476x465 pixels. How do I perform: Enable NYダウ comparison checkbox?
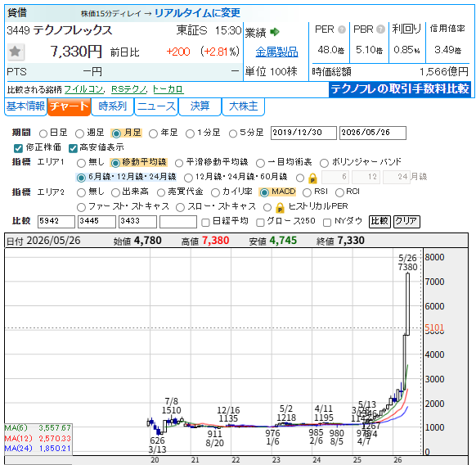tap(327, 223)
